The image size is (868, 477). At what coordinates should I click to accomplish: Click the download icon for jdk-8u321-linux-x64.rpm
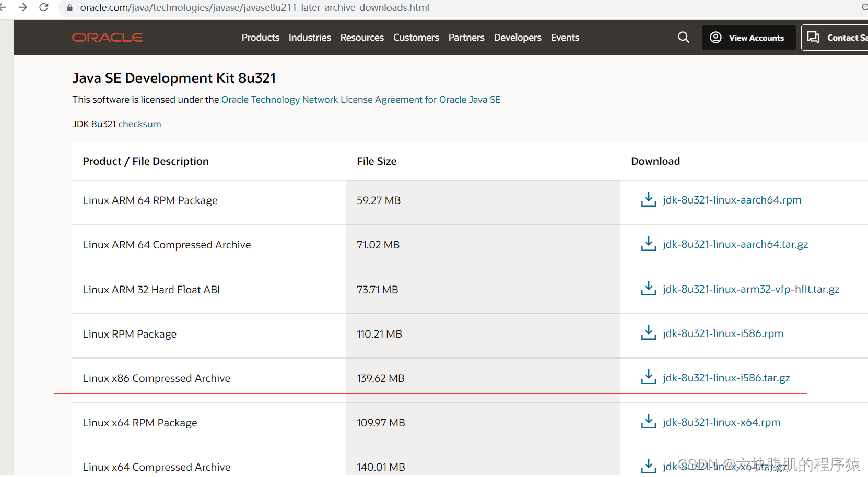tap(648, 422)
